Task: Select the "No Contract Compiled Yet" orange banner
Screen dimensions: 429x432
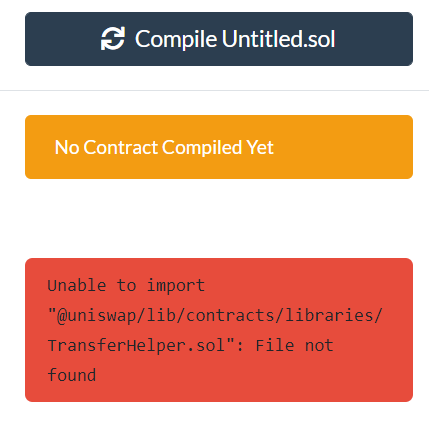Action: point(219,147)
